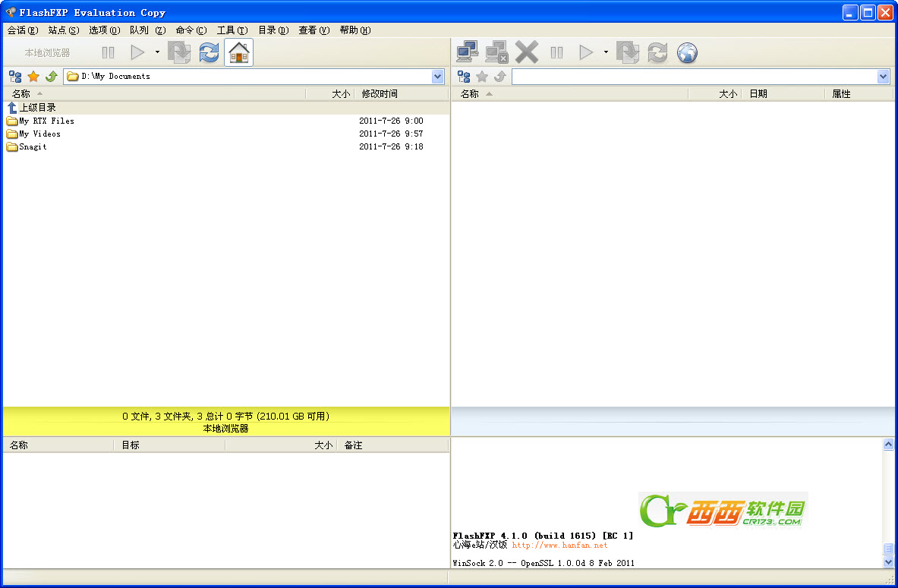Open the hanfan.net link in the log
898x588 pixels.
pyautogui.click(x=559, y=545)
